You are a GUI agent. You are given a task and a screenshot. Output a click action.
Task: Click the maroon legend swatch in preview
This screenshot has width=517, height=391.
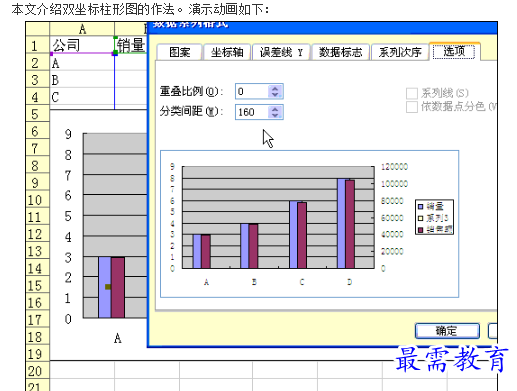(421, 230)
